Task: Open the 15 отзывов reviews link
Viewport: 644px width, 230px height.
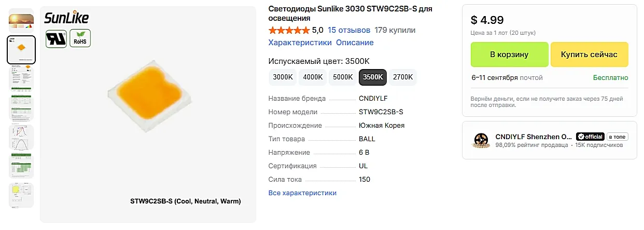Action: (349, 30)
